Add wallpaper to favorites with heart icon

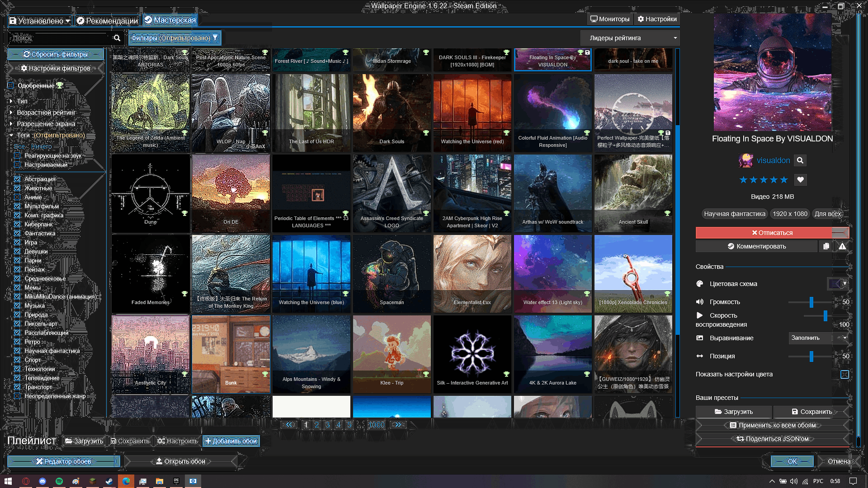tap(800, 180)
